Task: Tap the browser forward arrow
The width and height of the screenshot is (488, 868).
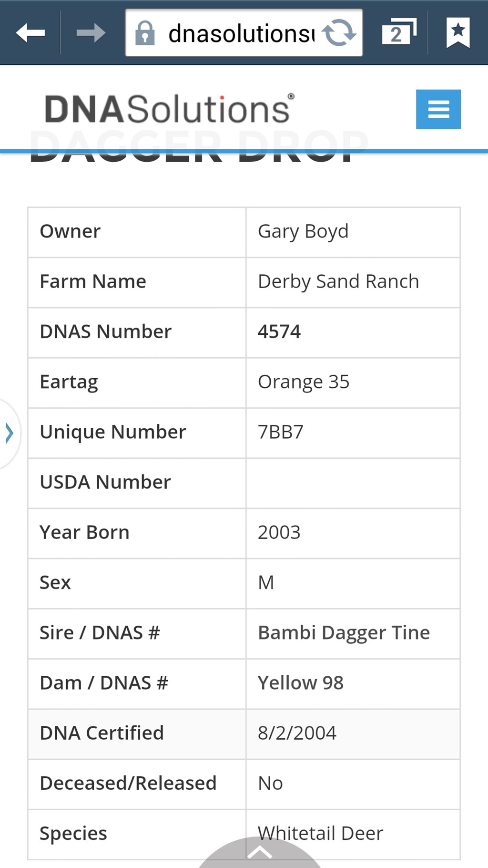Action: click(x=91, y=33)
